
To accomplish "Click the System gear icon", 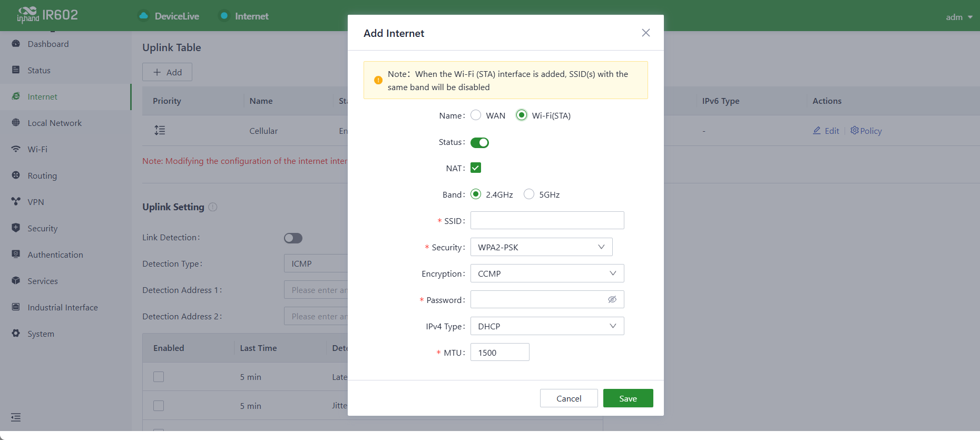I will [x=16, y=334].
